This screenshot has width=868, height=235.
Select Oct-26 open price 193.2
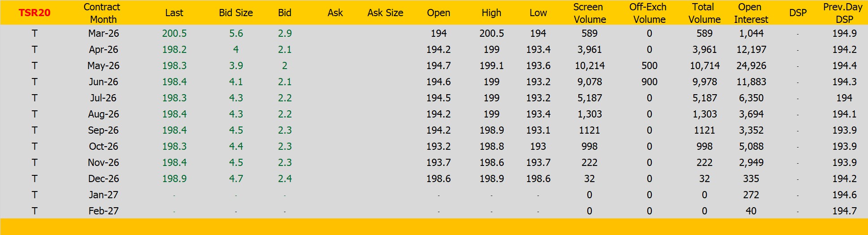[x=438, y=147]
